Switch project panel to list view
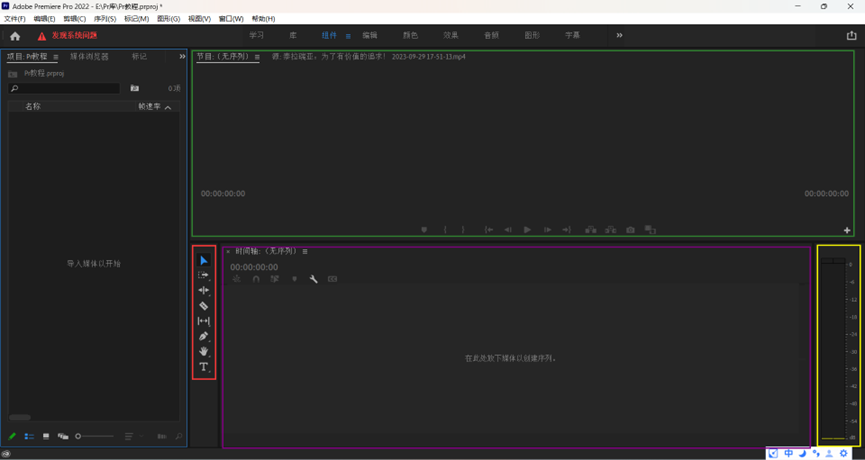This screenshot has width=865, height=460. tap(29, 436)
